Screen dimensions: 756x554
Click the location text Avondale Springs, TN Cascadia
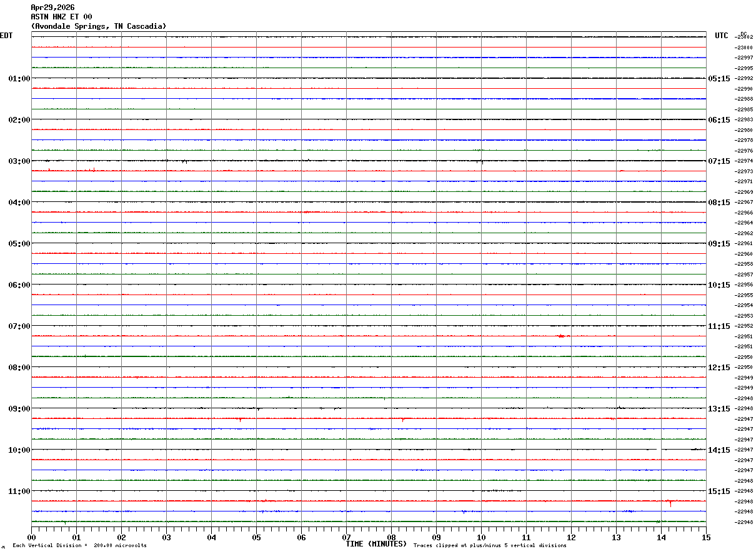pos(99,26)
